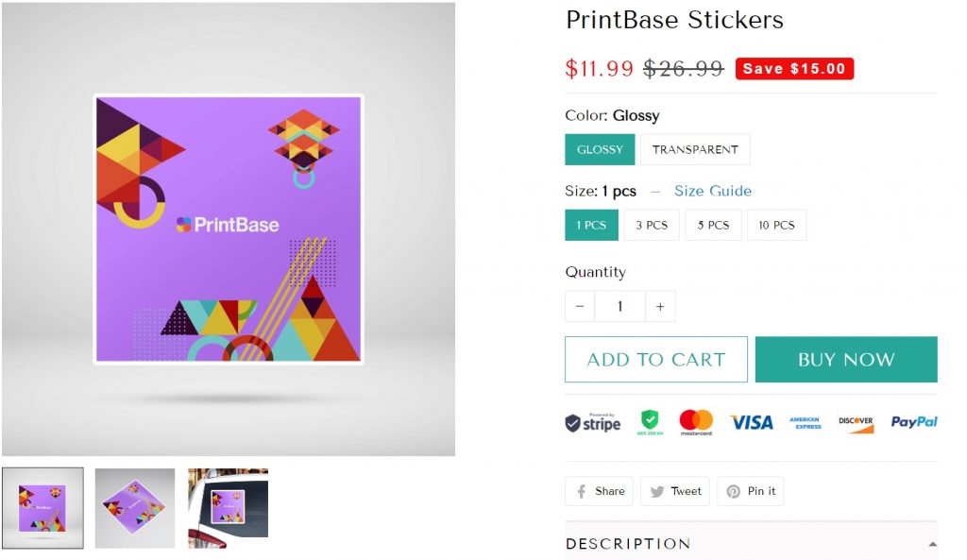Click the Mastercard payment icon
Viewport: 967px width, 560px height.
click(696, 422)
